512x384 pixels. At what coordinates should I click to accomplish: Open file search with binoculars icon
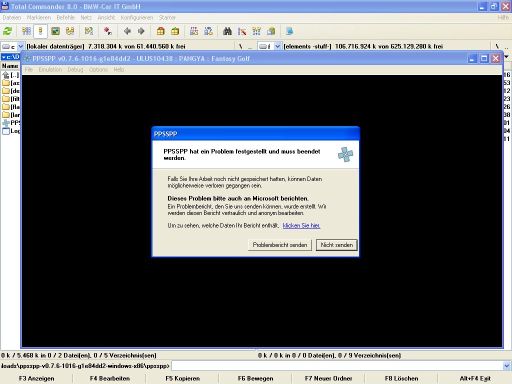(227, 31)
